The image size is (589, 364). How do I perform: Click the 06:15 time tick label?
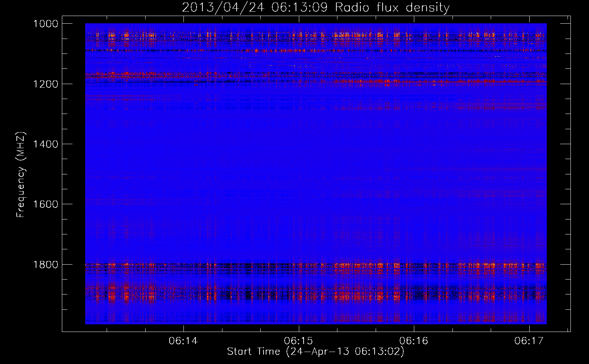[x=299, y=341]
